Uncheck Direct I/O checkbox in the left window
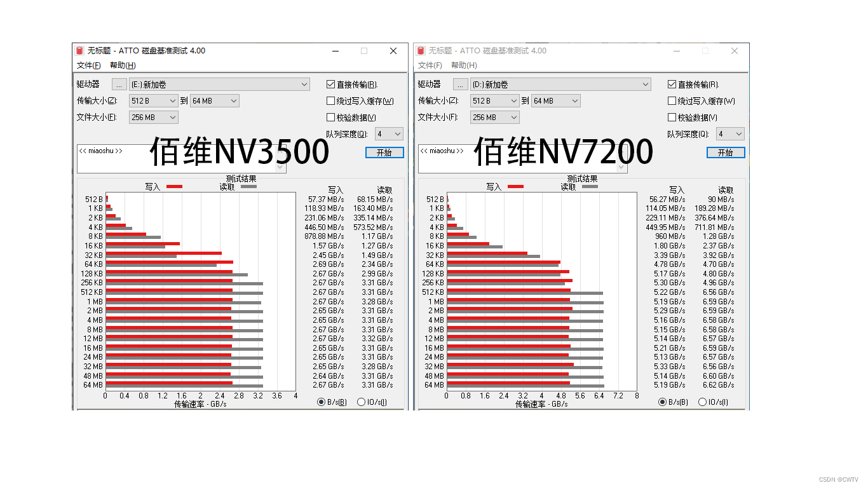Screen dimensions: 868x488 [x=330, y=84]
